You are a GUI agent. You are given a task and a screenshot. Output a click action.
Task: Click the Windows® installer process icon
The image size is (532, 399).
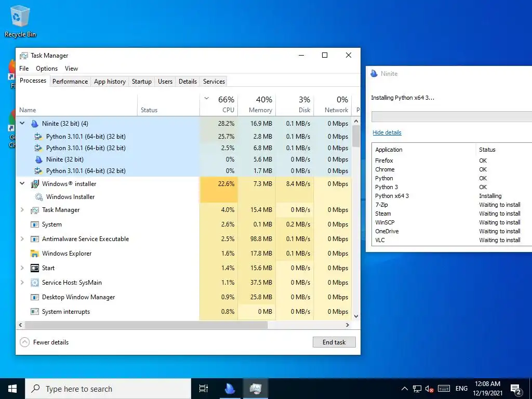pyautogui.click(x=35, y=184)
